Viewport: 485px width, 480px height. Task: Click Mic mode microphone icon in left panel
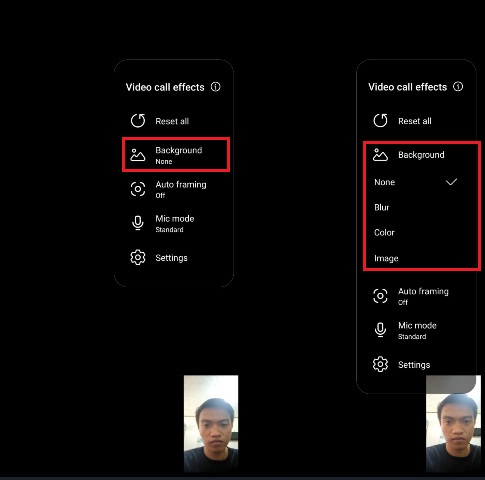click(x=138, y=223)
